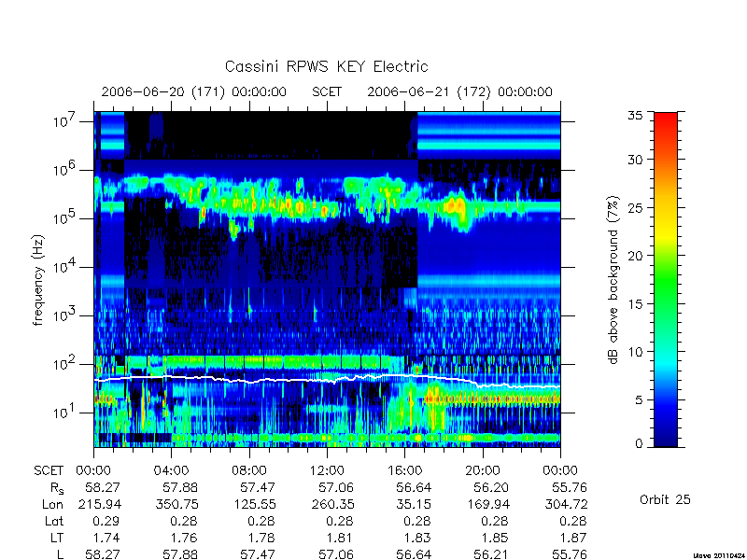Click the Rs value 58.27
The width and height of the screenshot is (747, 560).
[103, 487]
